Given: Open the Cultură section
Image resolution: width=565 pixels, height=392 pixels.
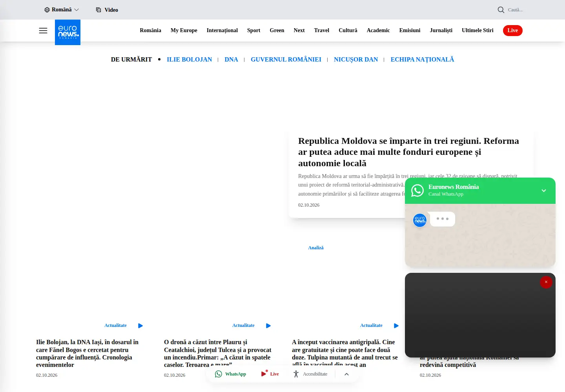Looking at the screenshot, I should point(348,30).
